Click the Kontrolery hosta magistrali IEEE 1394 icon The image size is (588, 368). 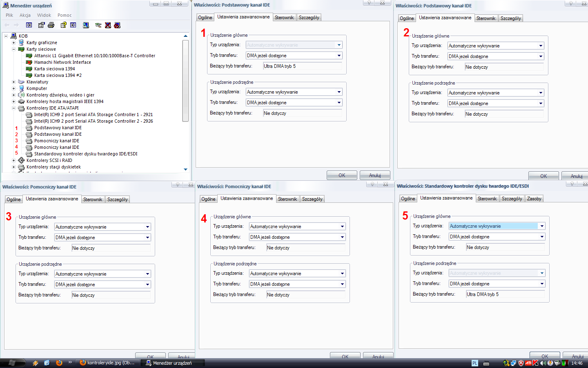[21, 101]
